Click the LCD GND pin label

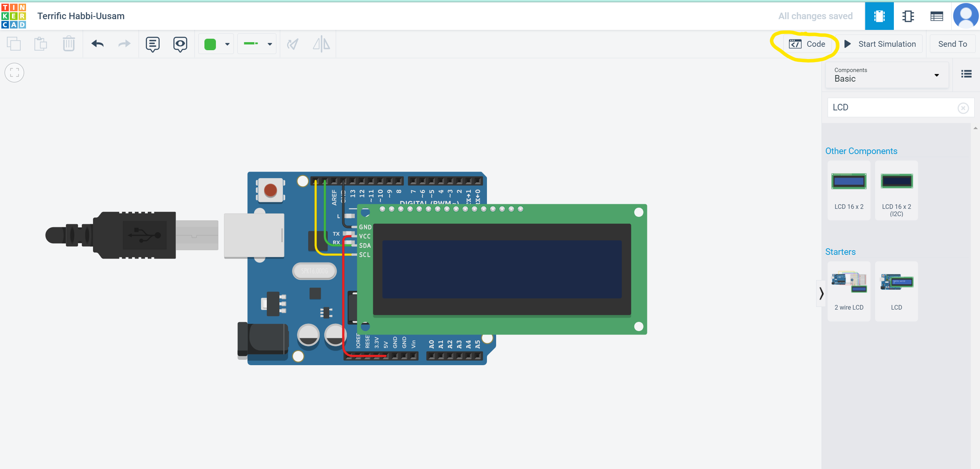pyautogui.click(x=365, y=227)
